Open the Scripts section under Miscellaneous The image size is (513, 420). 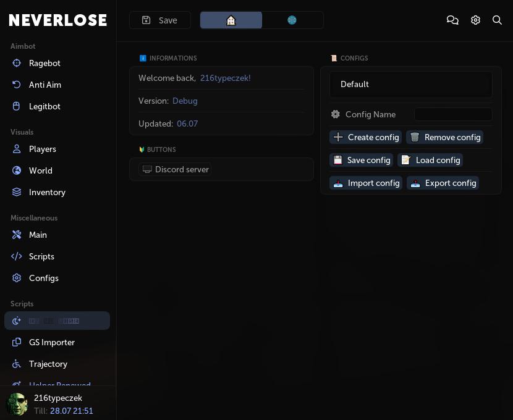tap(41, 256)
